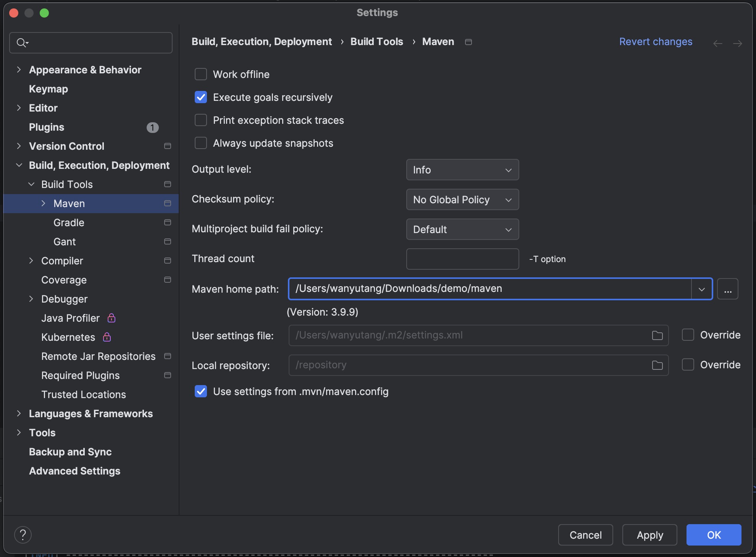Click the Apply button

point(650,535)
